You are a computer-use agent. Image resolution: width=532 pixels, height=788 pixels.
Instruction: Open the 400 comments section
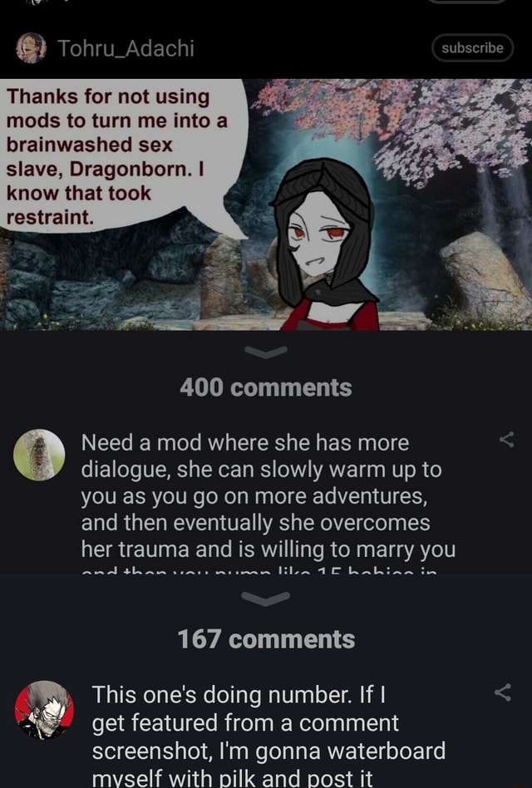click(266, 387)
